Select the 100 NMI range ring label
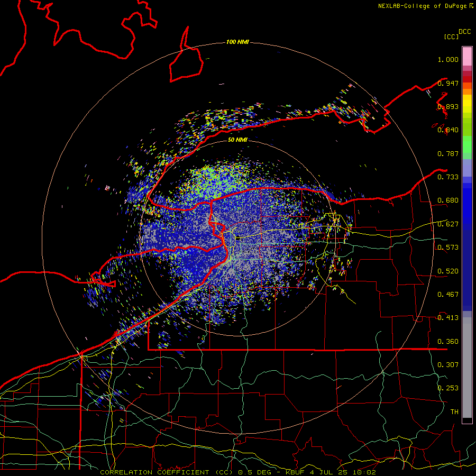 (237, 42)
